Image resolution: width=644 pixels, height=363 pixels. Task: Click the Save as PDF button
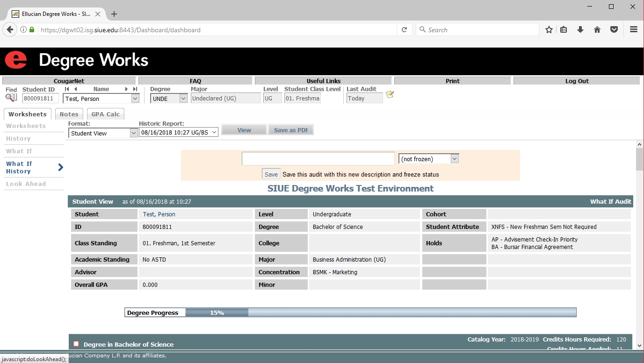[x=291, y=130]
